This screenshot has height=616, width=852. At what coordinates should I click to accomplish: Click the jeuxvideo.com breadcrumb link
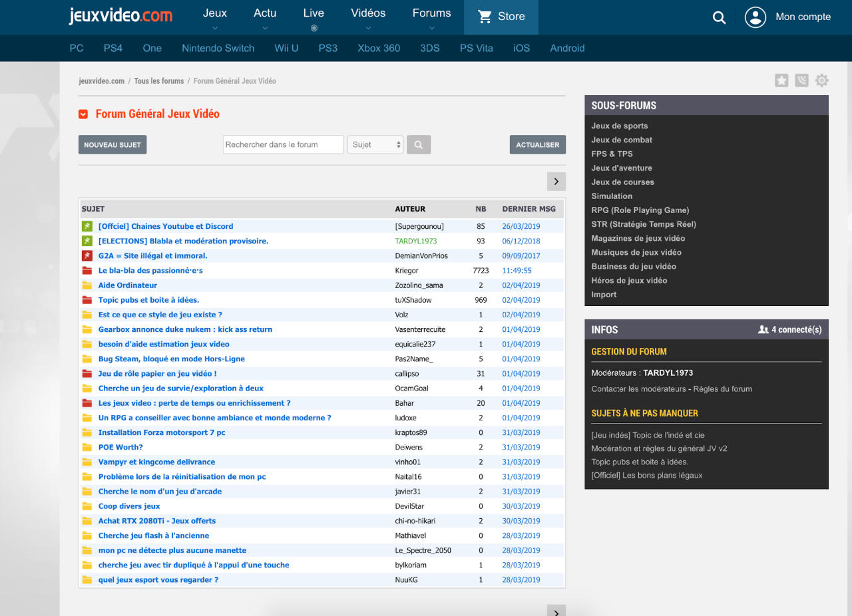[102, 81]
